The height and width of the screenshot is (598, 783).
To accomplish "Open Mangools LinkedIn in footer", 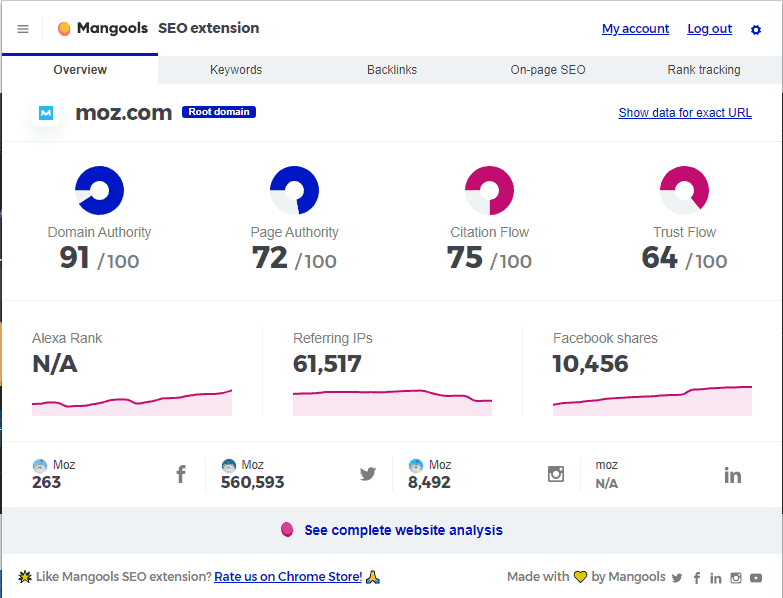I will 716,578.
